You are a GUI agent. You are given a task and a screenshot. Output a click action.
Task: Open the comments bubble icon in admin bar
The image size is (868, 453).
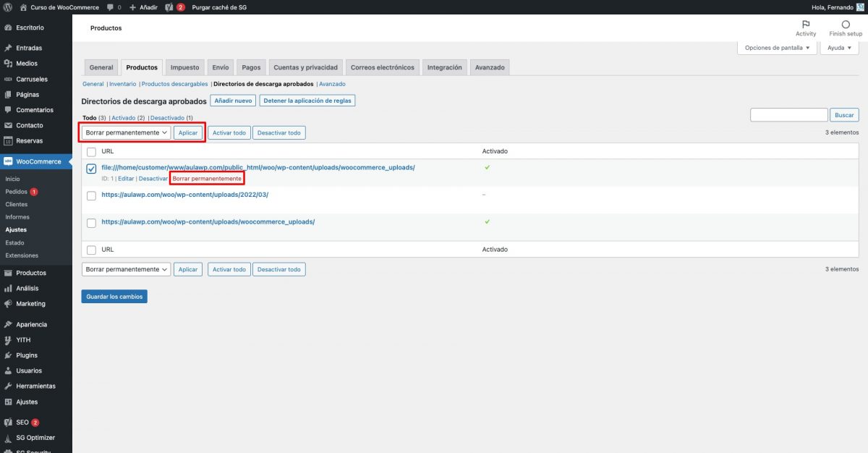tap(110, 7)
